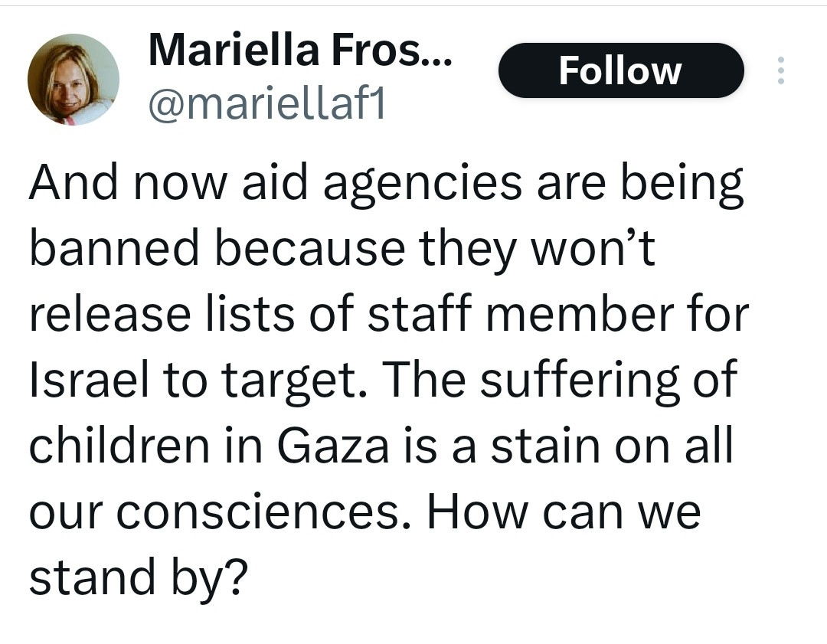Click Mariella's profile picture avatar
The image size is (827, 644).
point(74,80)
